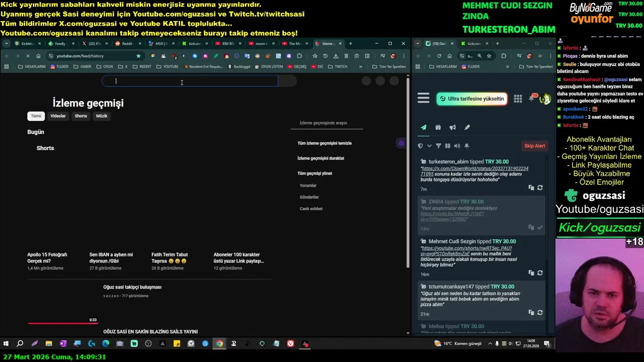Open tab search dropdown in left Chrome window
644x362 pixels.
[x=6, y=44]
